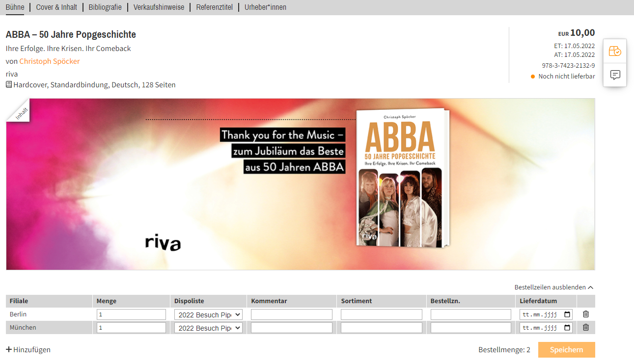Delete the Berlin order row

click(586, 314)
